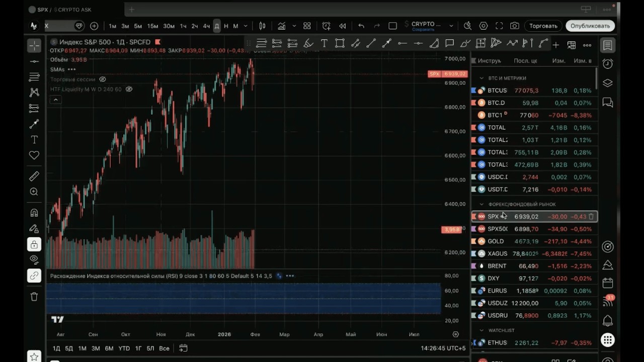Viewport: 644px width, 362px height.
Task: Click the Опубликовать button
Action: coord(590,26)
